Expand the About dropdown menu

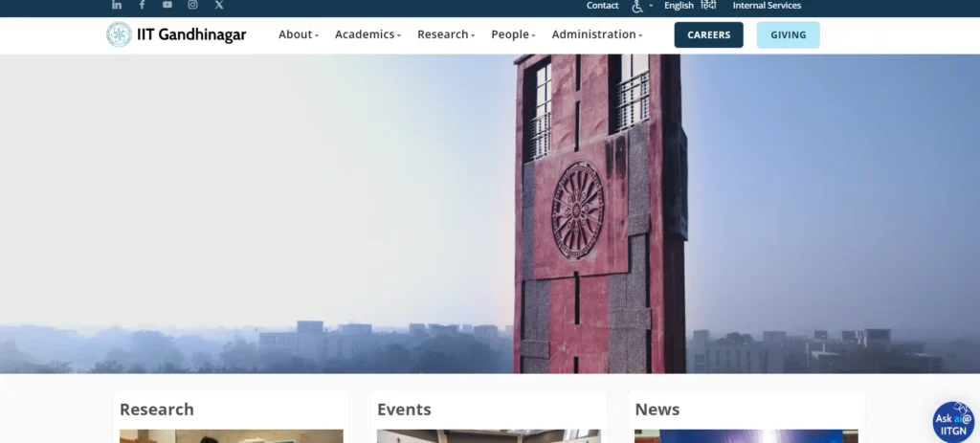(x=299, y=34)
